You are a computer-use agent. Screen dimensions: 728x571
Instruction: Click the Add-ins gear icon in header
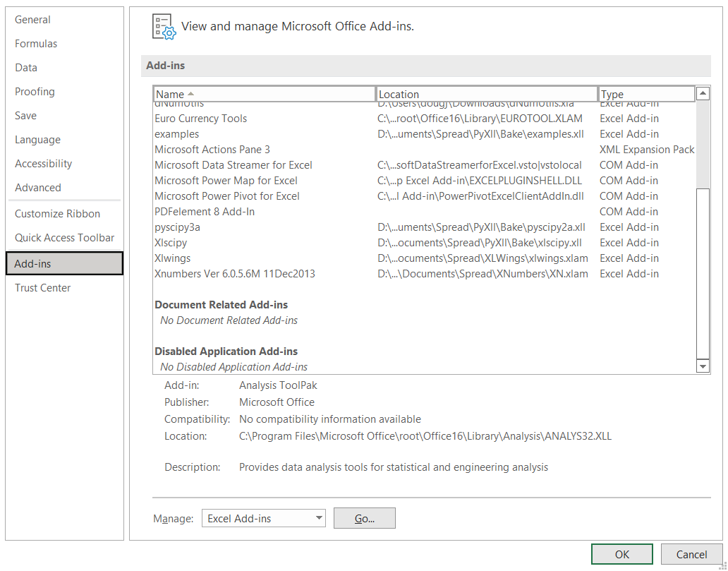pyautogui.click(x=164, y=26)
